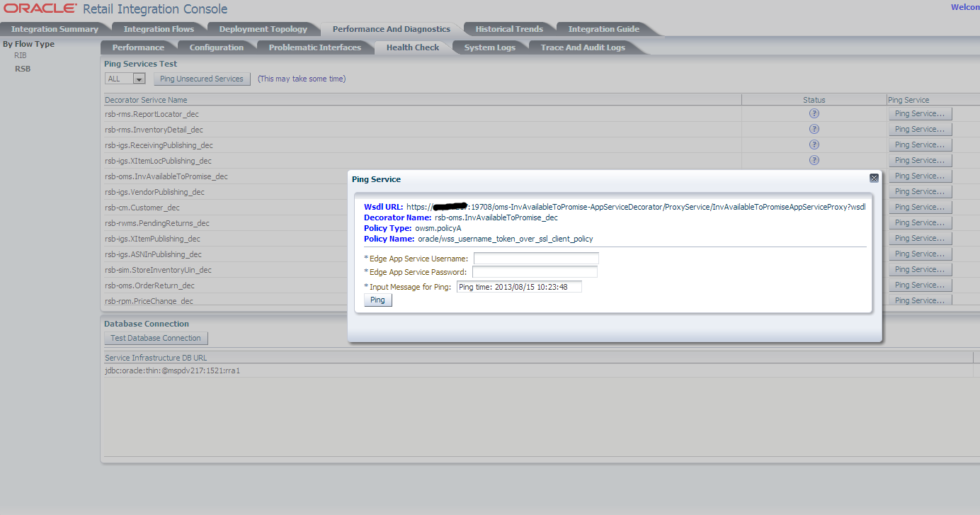
Task: Click status icon for rsb-rms.ReportLocator_dec
Action: 814,113
